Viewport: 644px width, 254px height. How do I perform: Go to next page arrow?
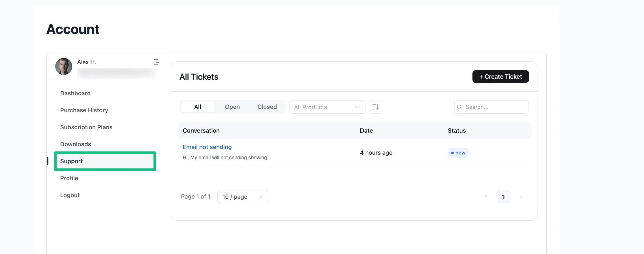click(520, 197)
